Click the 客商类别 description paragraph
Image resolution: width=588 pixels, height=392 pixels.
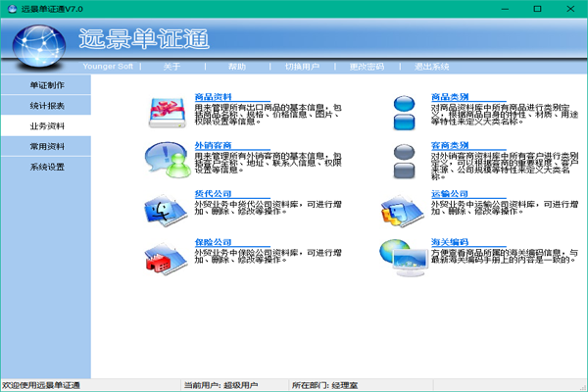(x=505, y=166)
